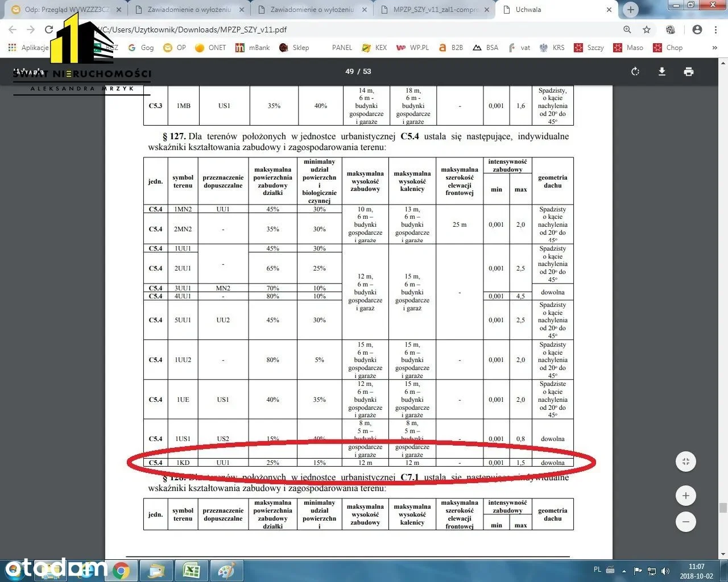Switch to the MPZP_SZY_v11_zal1 tab
This screenshot has height=582, width=728.
[x=435, y=10]
